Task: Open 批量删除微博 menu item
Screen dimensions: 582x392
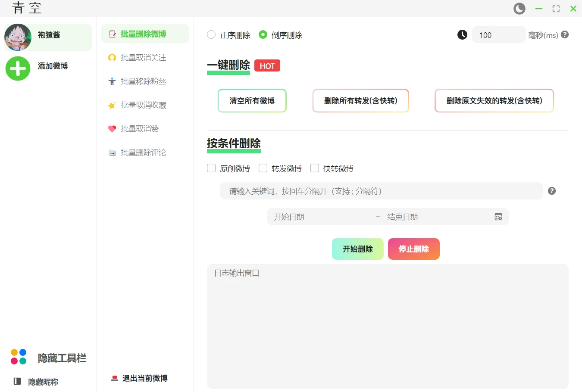Action: (x=145, y=34)
